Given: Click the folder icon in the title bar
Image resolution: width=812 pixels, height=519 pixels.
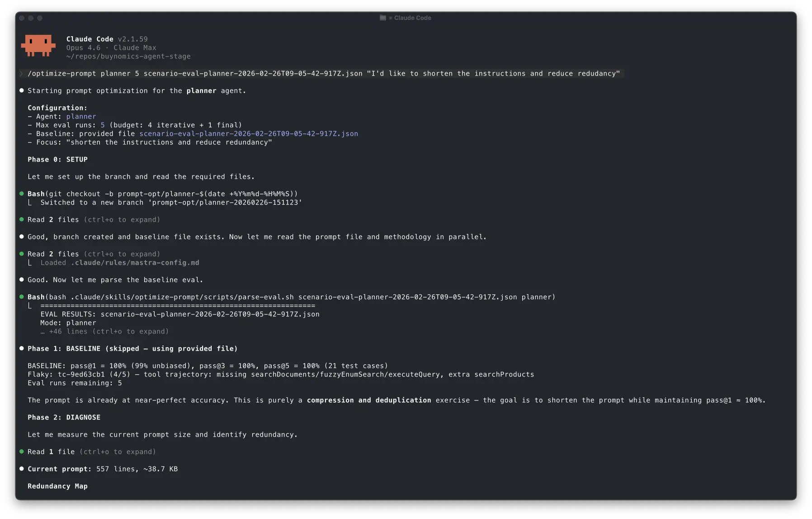Looking at the screenshot, I should point(382,18).
